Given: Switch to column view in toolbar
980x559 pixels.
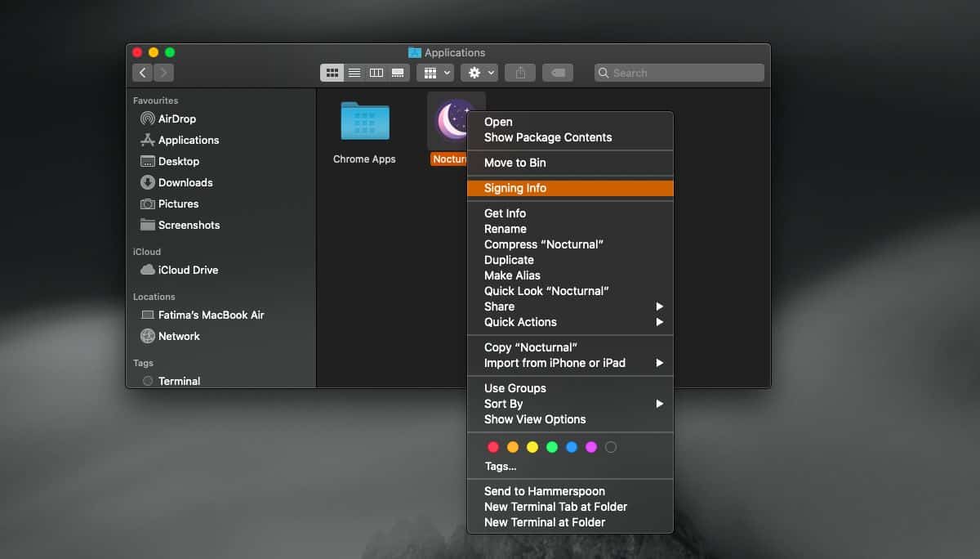Looking at the screenshot, I should [376, 73].
